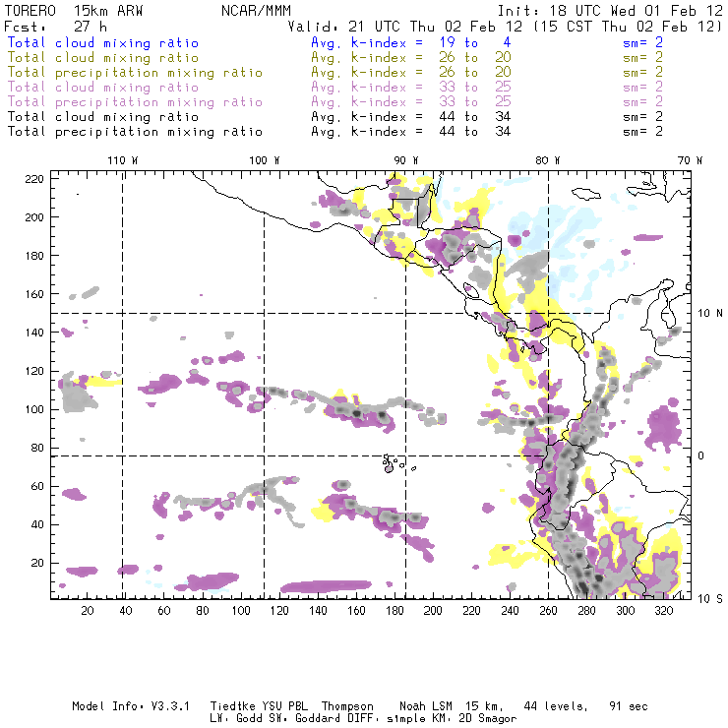Screen dimensions: 728x728
Task: Select the black "Total precipitation mixing ratio" legend line
Action: 135,132
